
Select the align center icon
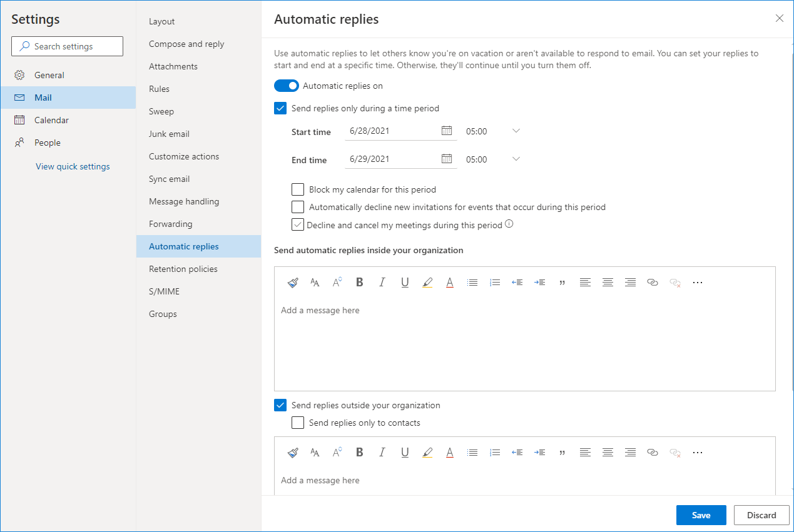(608, 282)
